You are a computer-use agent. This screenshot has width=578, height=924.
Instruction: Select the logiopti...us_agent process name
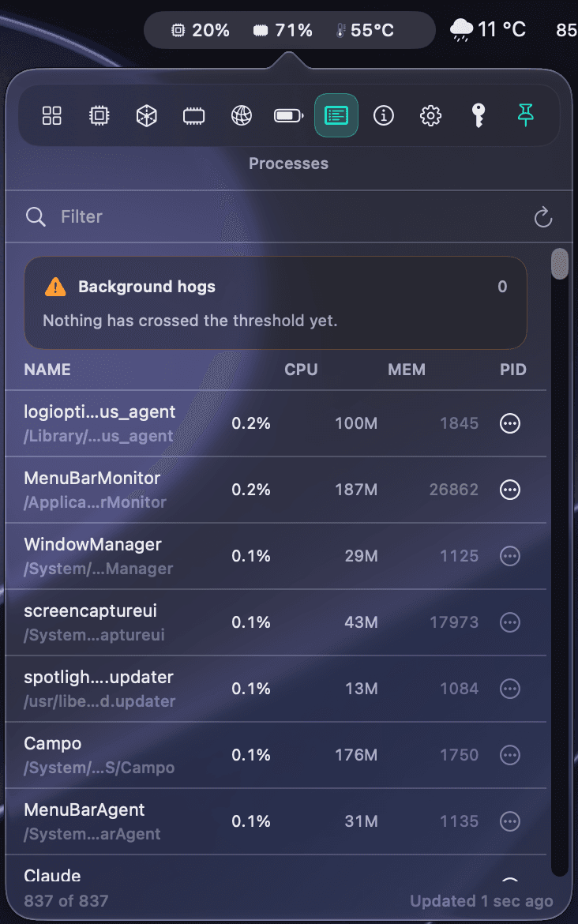click(x=99, y=412)
